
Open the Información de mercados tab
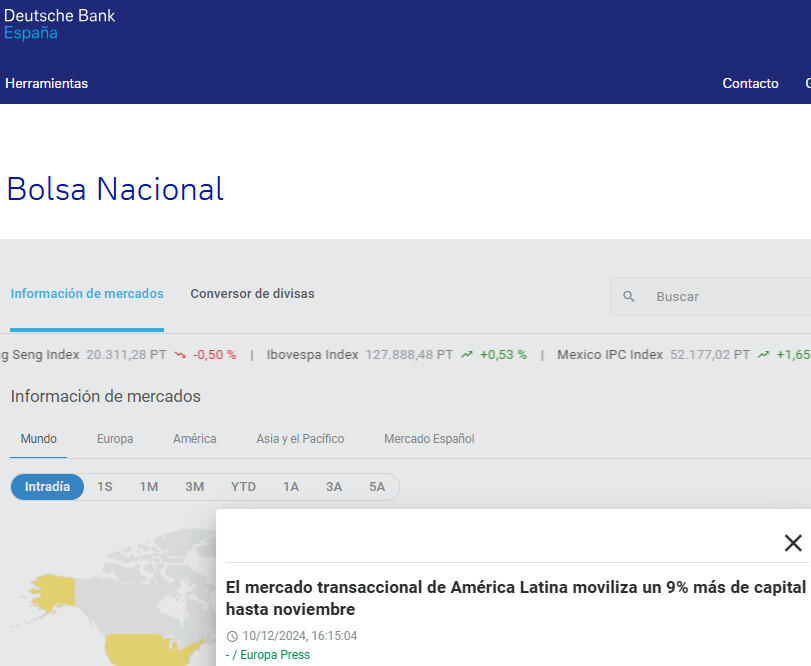tap(87, 294)
